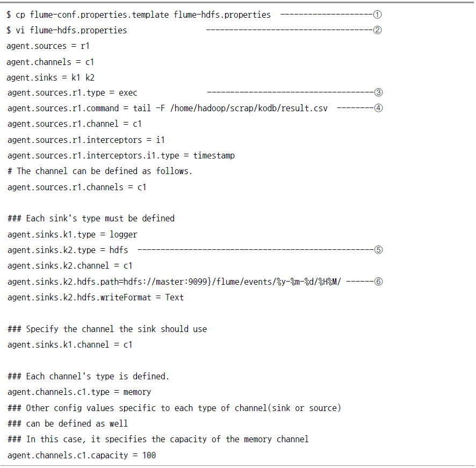Click the cp flume-conf.properties.template command line

139,15
